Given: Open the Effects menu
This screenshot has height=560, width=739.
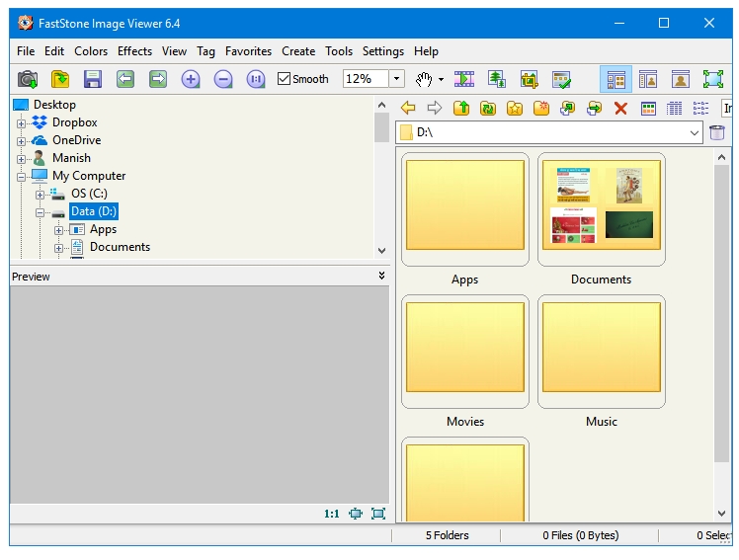Looking at the screenshot, I should tap(134, 51).
